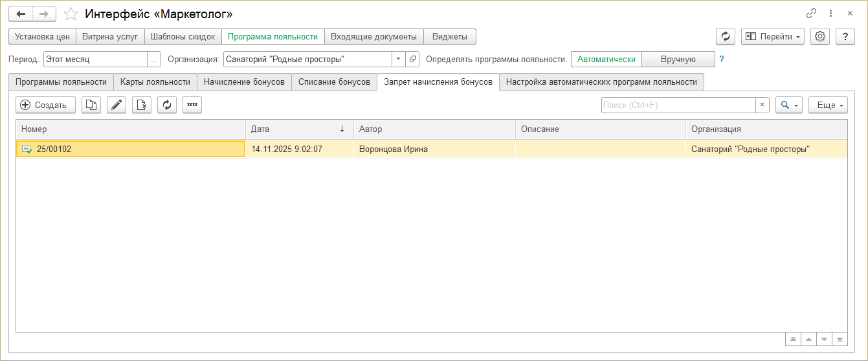Open interface settings gear icon
Image resolution: width=868 pixels, height=361 pixels.
click(820, 37)
